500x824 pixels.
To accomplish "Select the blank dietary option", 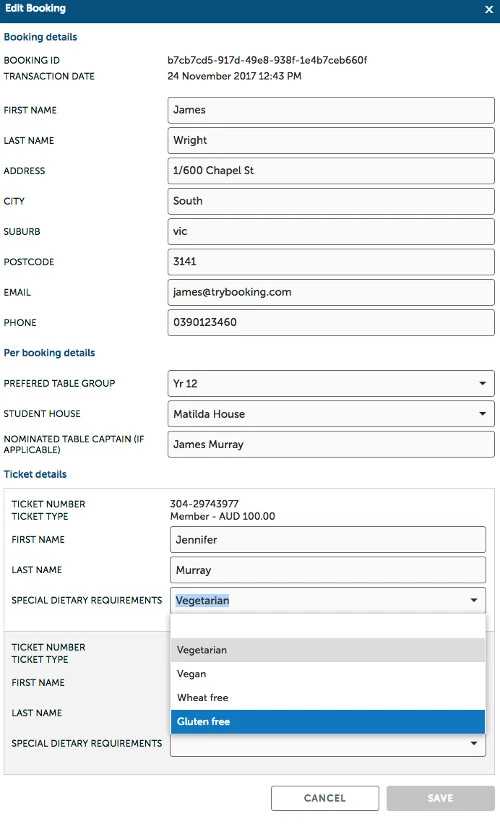I will (x=328, y=626).
